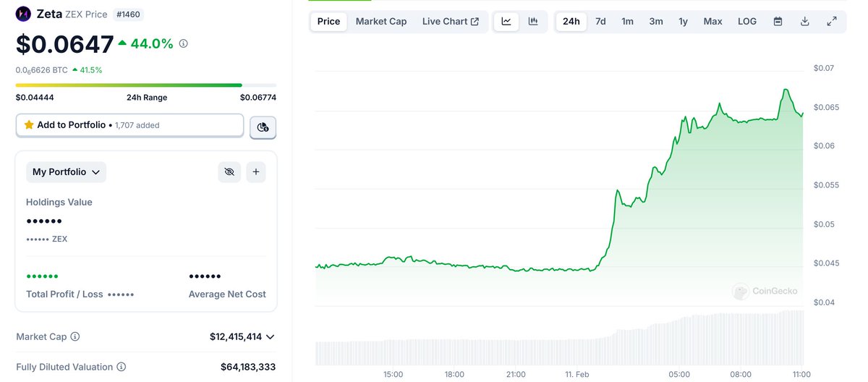The width and height of the screenshot is (868, 382).
Task: Click the volume bars beneath the chart
Action: click(560, 339)
